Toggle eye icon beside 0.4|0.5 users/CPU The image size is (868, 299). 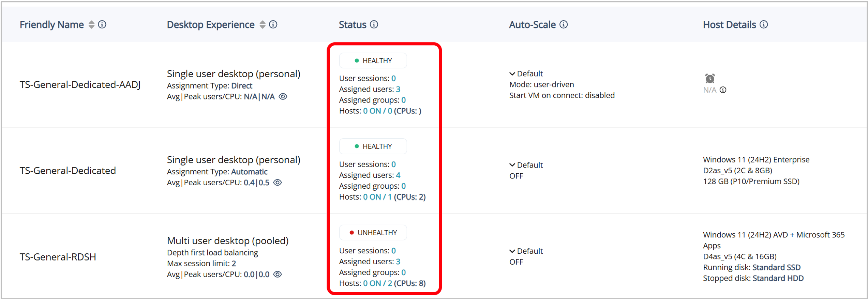coord(278,183)
